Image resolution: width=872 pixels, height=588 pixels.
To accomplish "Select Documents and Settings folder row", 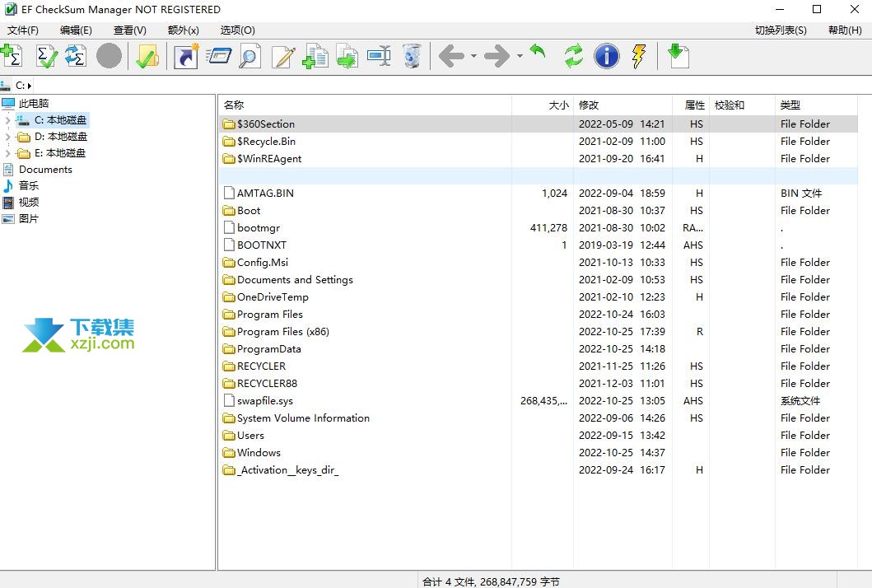I will click(539, 279).
